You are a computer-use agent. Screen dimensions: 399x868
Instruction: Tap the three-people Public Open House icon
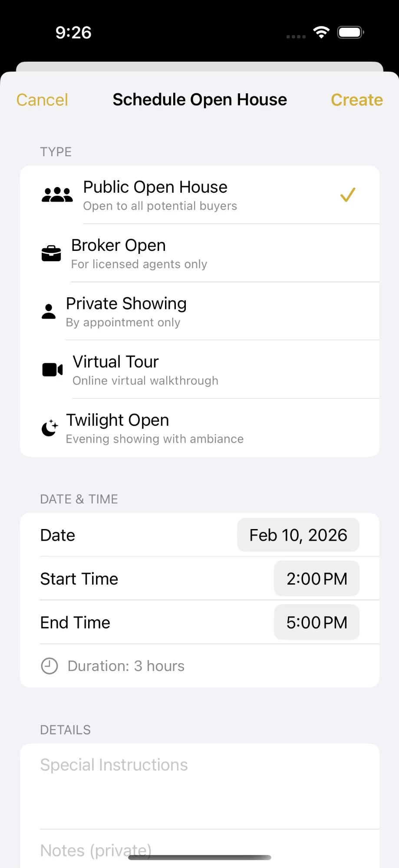point(57,195)
